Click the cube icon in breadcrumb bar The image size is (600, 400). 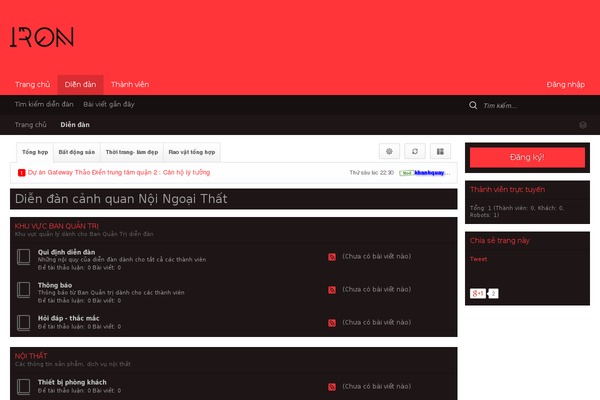coord(583,125)
